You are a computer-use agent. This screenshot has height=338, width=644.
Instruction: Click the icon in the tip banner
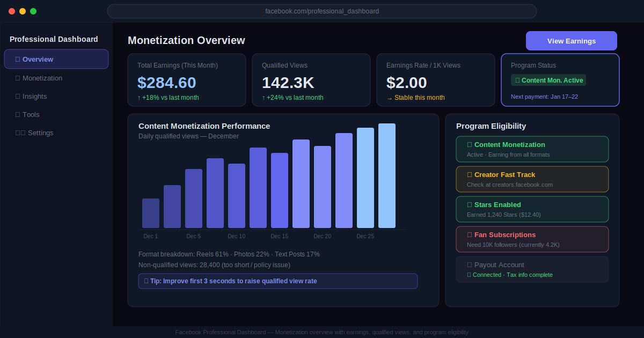click(x=146, y=281)
